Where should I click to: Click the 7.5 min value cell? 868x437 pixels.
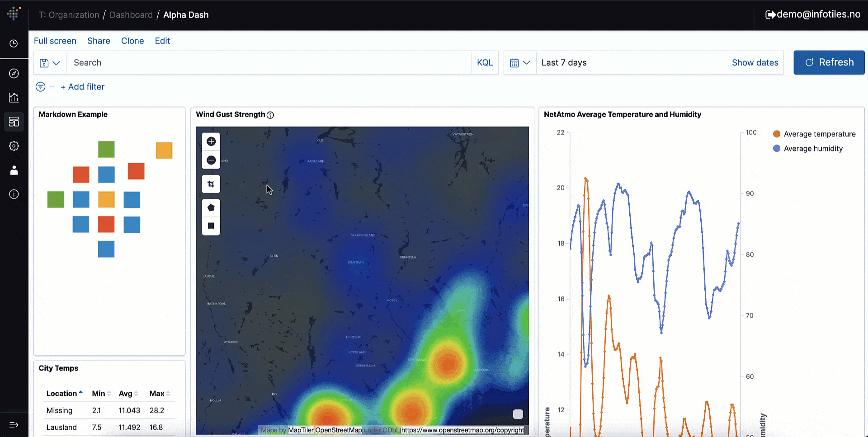[97, 428]
